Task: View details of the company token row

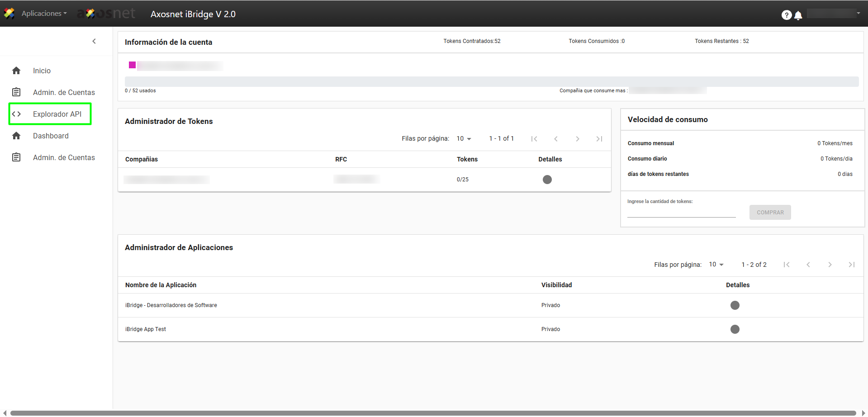Action: pos(547,180)
